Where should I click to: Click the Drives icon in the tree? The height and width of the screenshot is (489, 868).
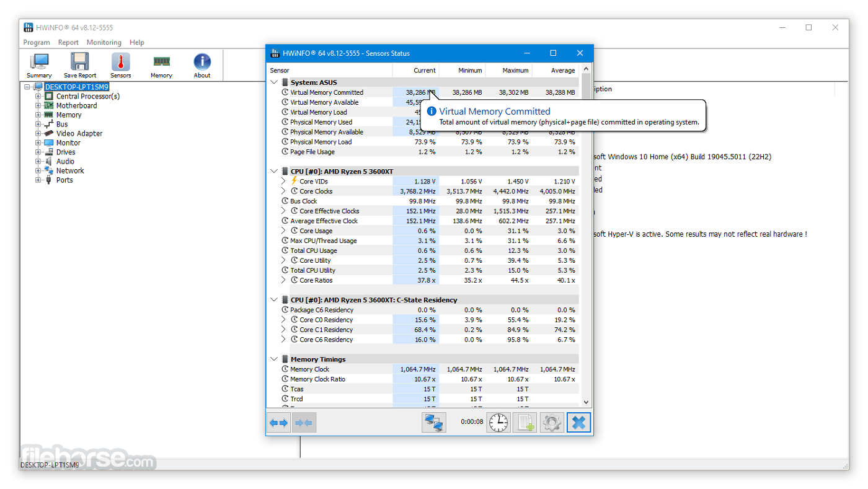[x=49, y=152]
